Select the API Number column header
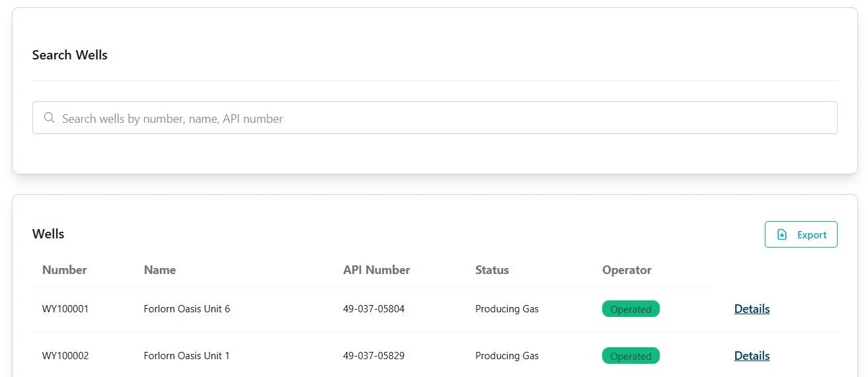 click(x=376, y=270)
